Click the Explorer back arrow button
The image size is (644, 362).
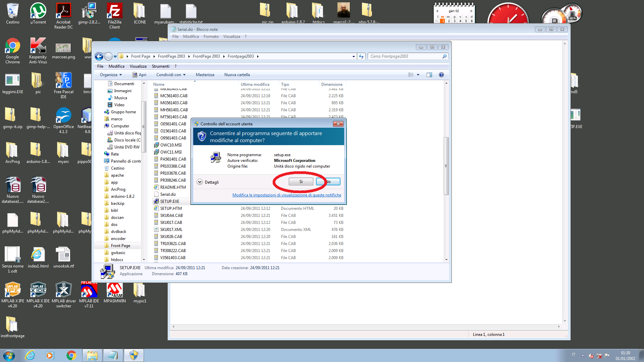point(99,56)
